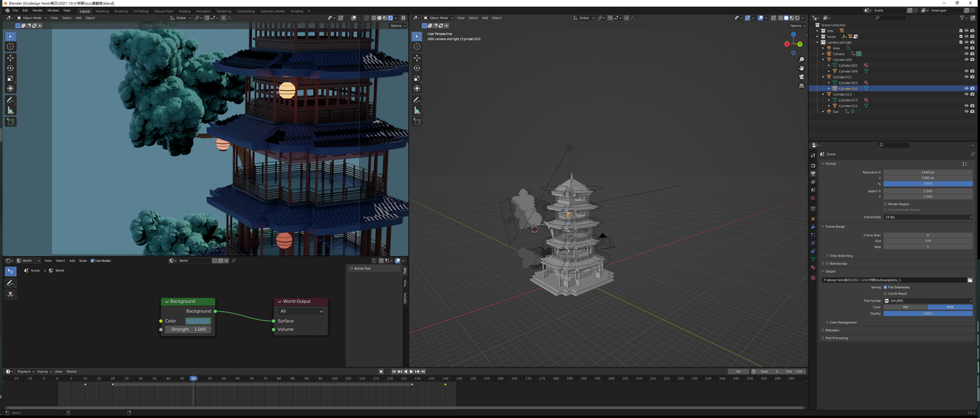The height and width of the screenshot is (418, 980).
Task: Open the Frame Rate dropdown
Action: click(928, 217)
